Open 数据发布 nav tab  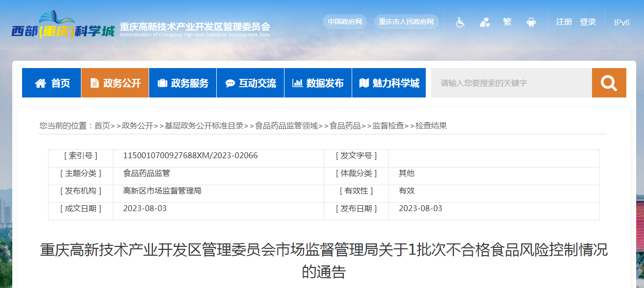(x=318, y=83)
